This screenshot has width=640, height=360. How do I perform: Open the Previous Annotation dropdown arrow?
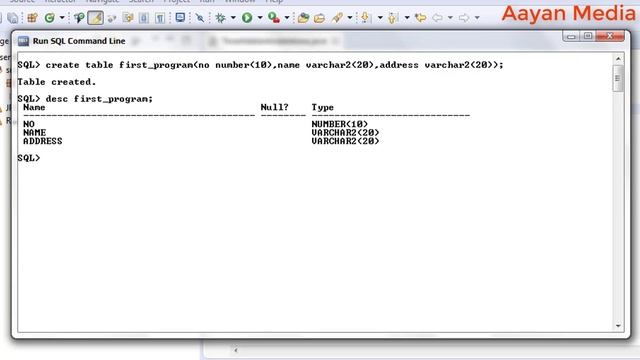coord(407,18)
